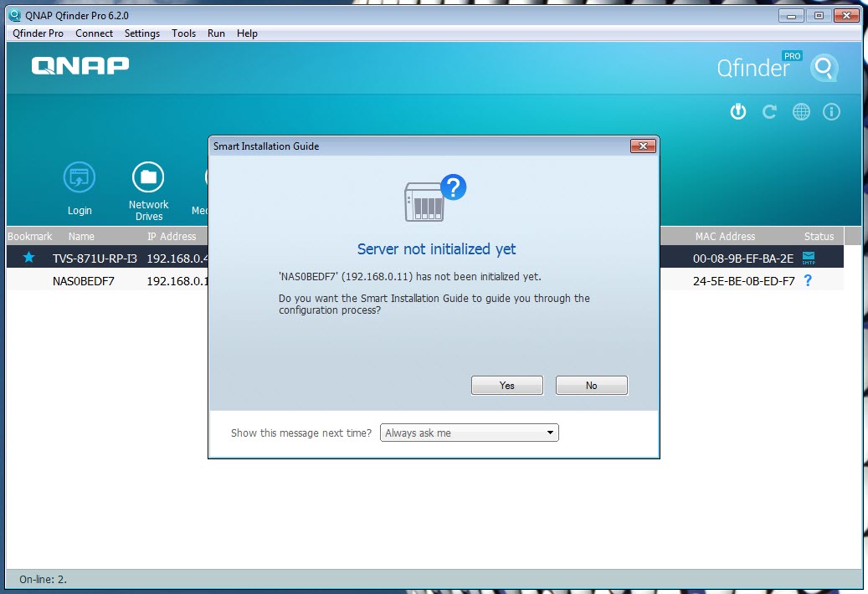
Task: Minimize the Qfinder Pro window
Action: (x=791, y=16)
